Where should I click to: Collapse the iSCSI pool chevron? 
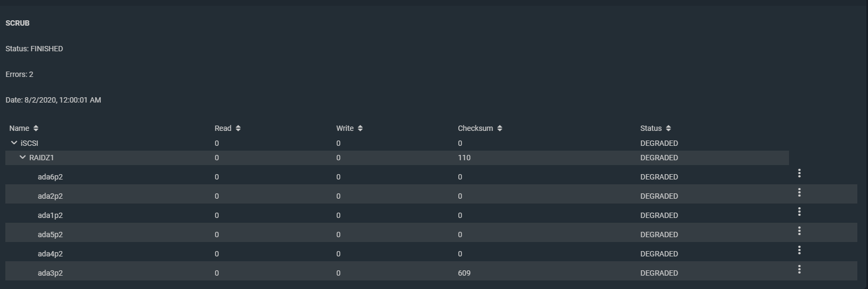14,143
